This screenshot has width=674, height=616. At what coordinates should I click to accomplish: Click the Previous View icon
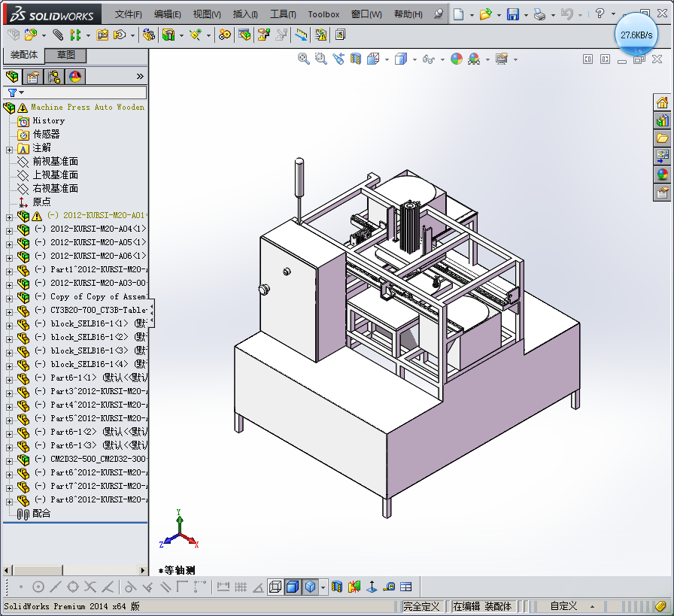(339, 59)
